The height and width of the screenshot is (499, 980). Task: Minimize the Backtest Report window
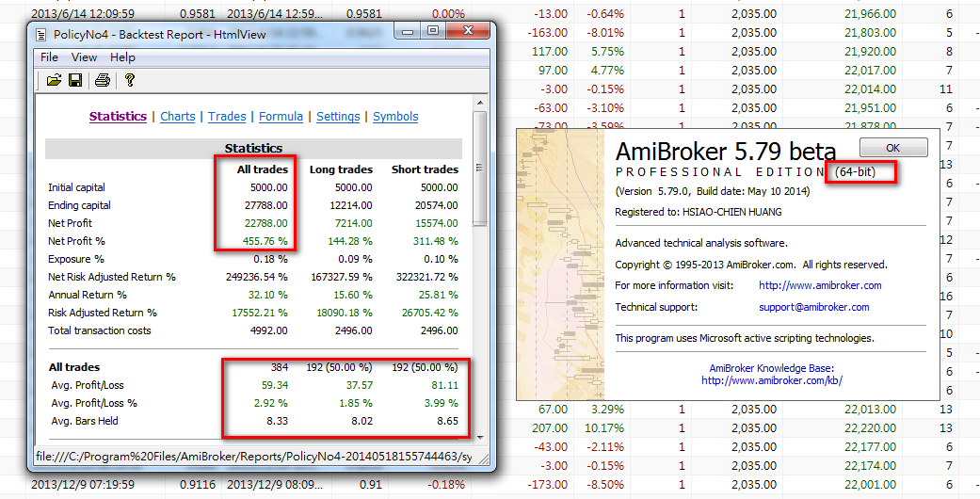coord(409,31)
